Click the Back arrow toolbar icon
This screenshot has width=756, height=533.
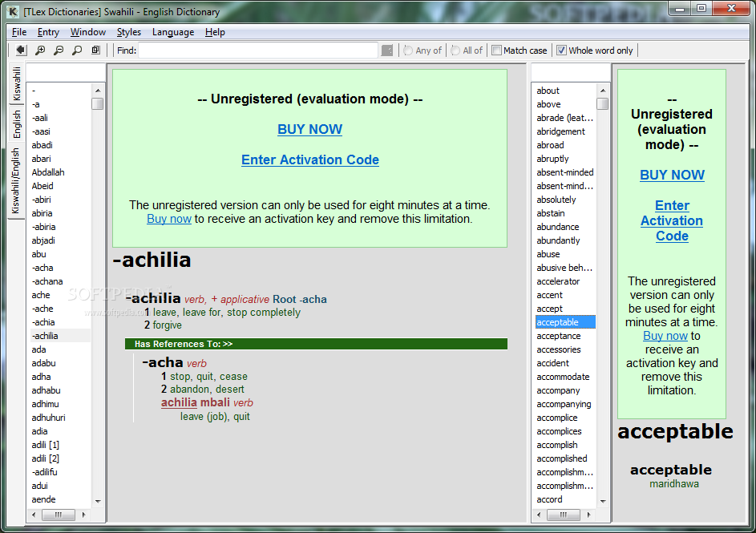pyautogui.click(x=21, y=50)
